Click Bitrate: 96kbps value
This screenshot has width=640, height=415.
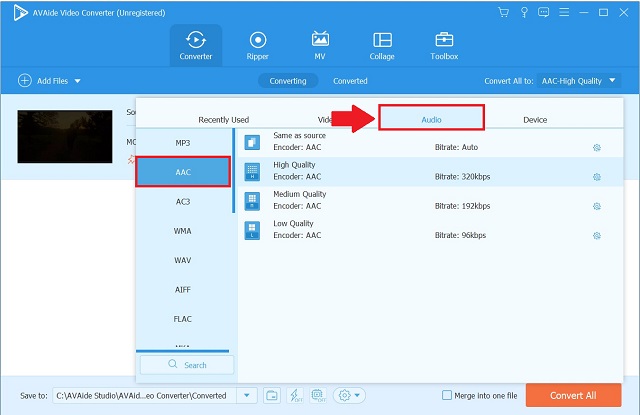pyautogui.click(x=460, y=235)
